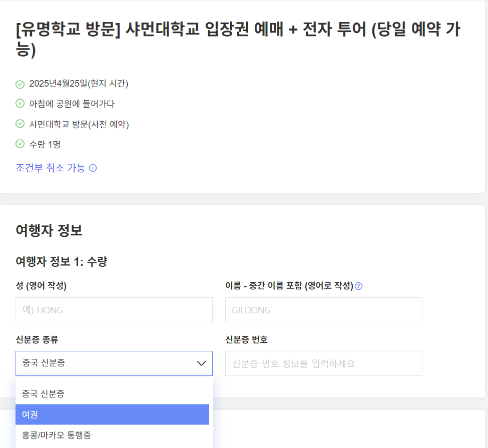Choose 홍콩/마카오 통행증 in the dropdown list

113,435
